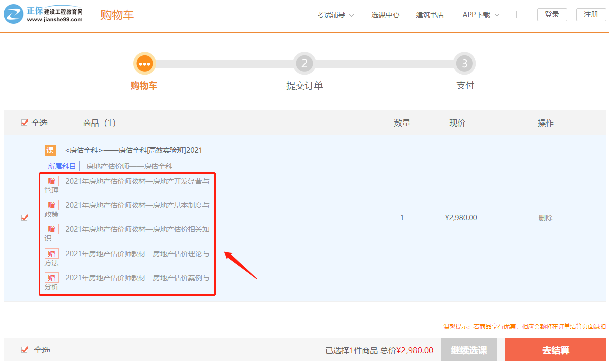Open the 房估全科[高效实验班]2021 course title

click(134, 150)
